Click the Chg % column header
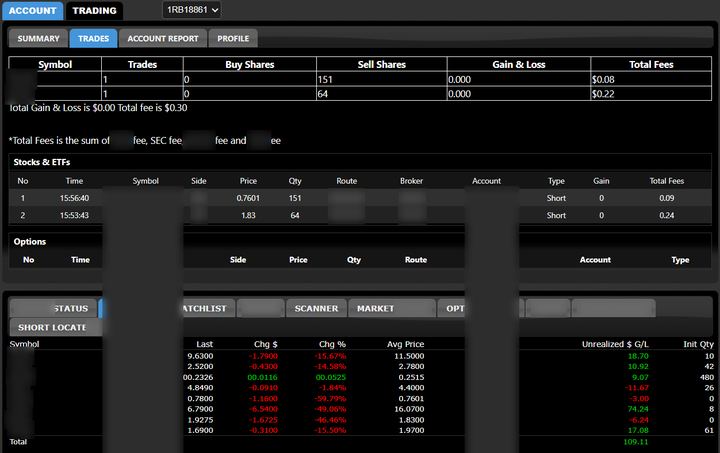Image resolution: width=720 pixels, height=453 pixels. coord(332,344)
